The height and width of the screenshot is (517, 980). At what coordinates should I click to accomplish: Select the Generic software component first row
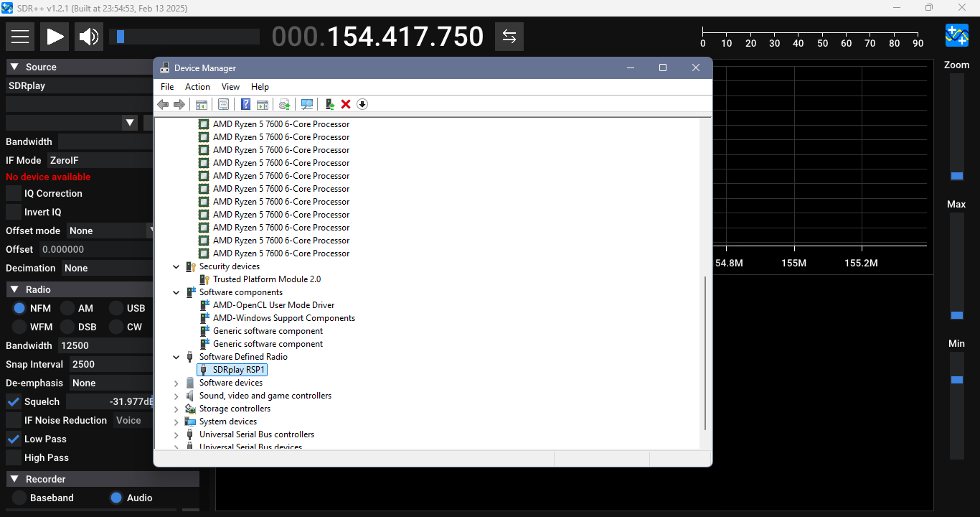coord(268,331)
